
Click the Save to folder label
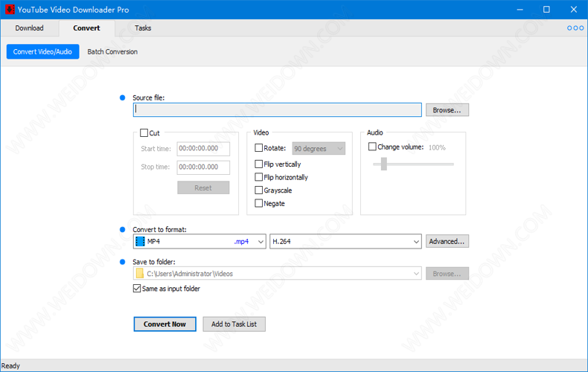click(x=154, y=262)
